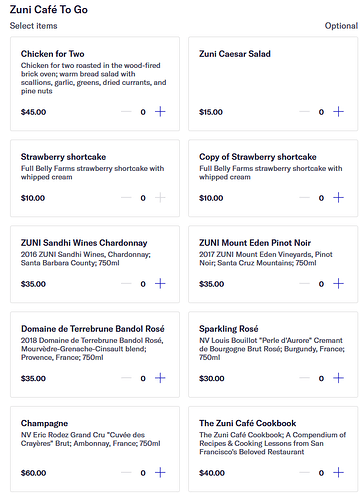Add a ZUNI Sandhi Wines Chardonnay bottle

[160, 284]
